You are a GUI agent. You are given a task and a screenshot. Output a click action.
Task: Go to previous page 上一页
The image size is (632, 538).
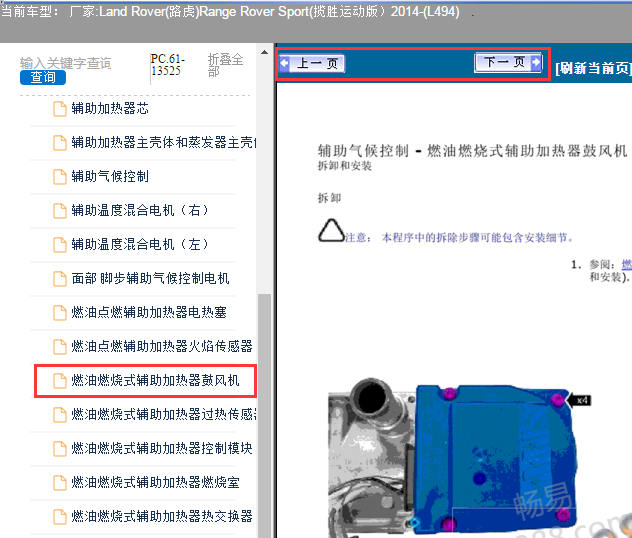point(312,63)
